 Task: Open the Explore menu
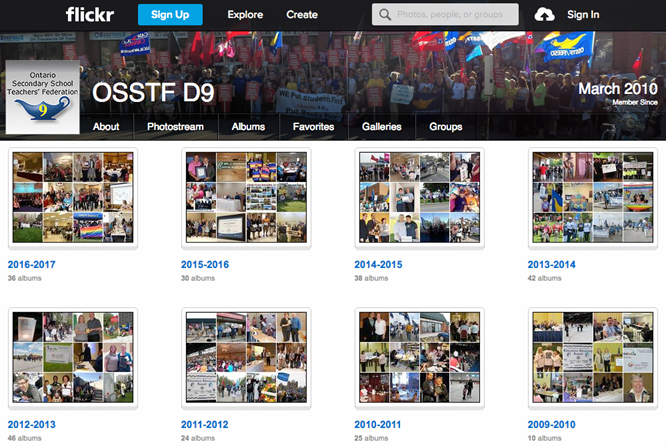(x=245, y=14)
